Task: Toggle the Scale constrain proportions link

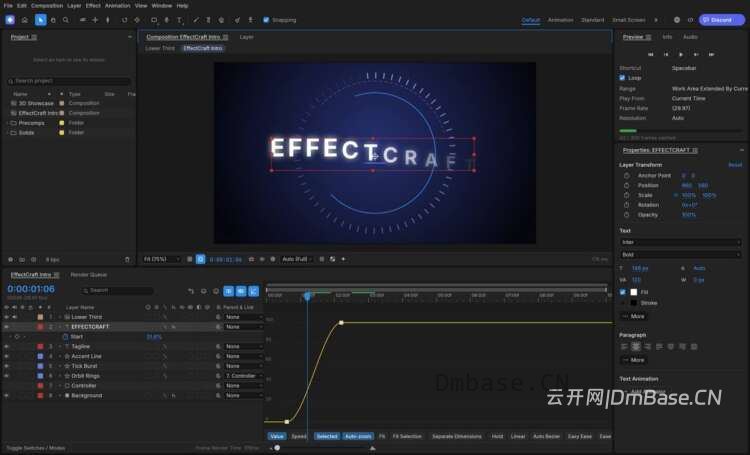Action: point(676,195)
